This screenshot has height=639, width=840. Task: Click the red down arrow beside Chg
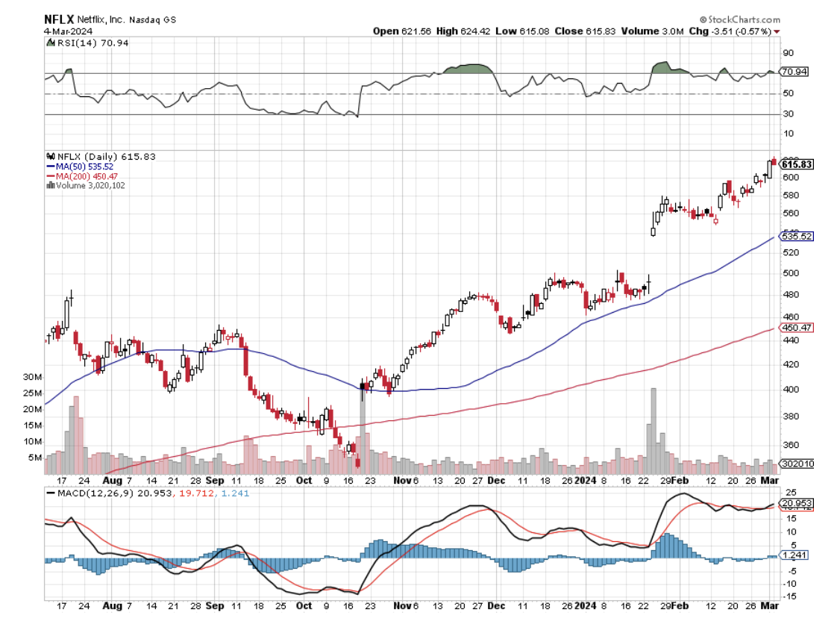[x=777, y=31]
